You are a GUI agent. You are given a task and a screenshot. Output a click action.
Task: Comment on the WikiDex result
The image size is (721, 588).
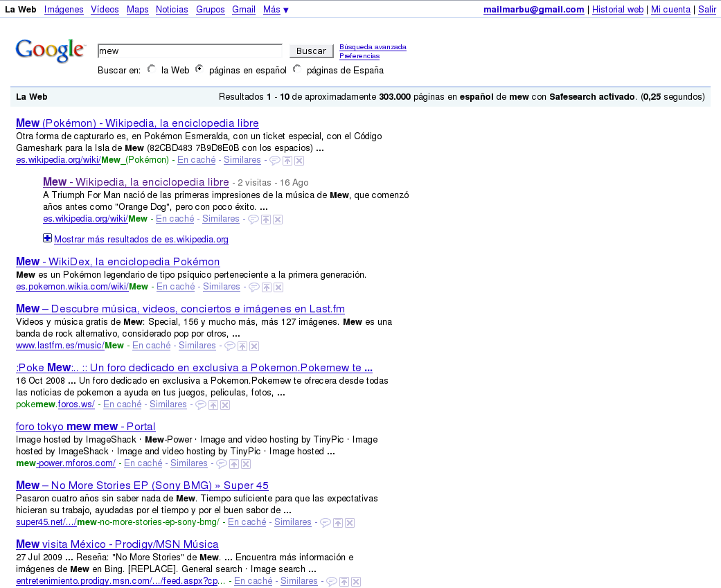253,287
